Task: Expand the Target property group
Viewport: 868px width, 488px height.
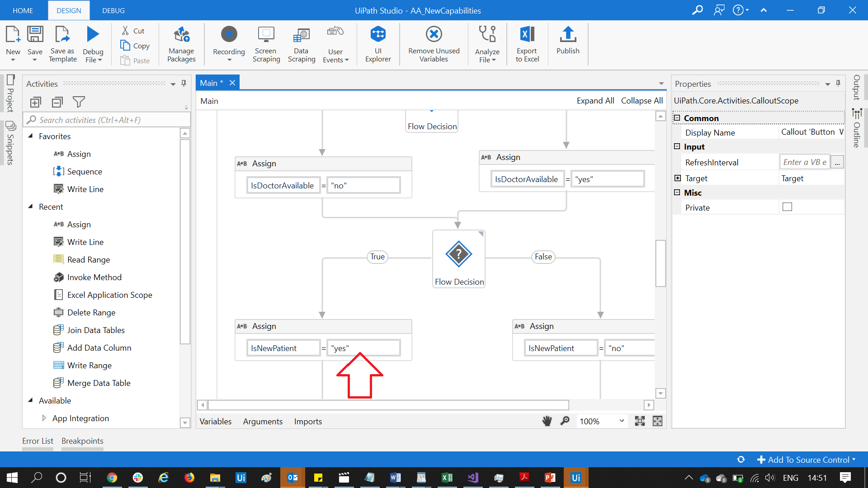Action: 677,178
